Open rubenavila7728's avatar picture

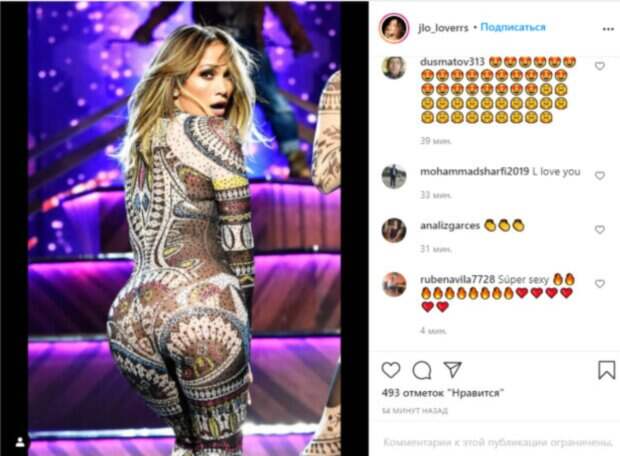point(394,284)
